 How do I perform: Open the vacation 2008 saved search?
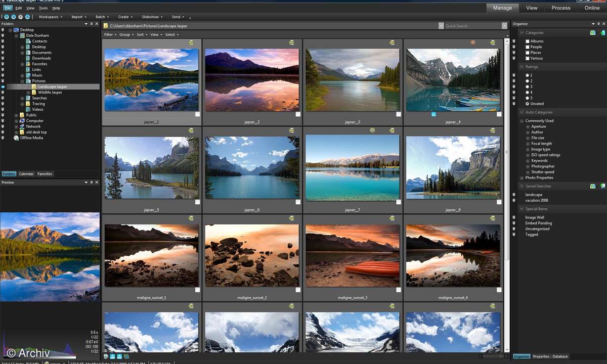click(537, 200)
